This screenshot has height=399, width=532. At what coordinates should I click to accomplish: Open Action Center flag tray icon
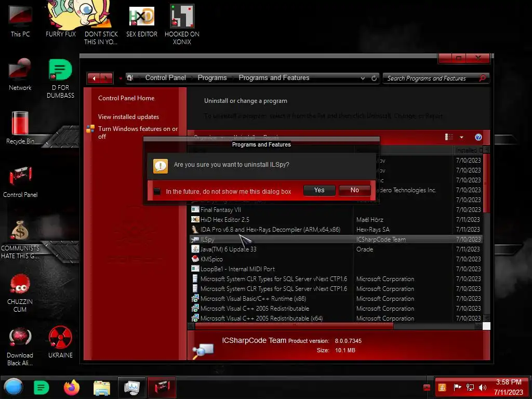[457, 388]
